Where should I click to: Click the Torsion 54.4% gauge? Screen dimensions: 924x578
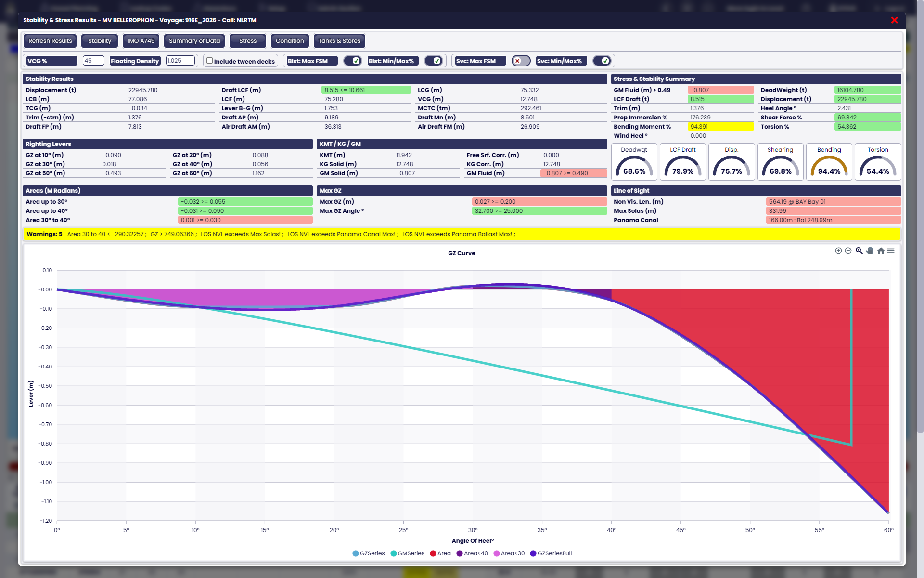tap(878, 162)
